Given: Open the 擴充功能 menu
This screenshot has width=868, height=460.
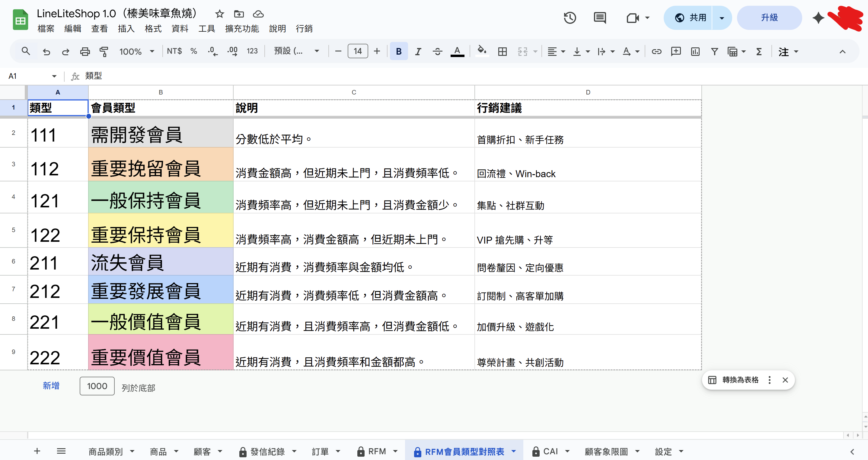Looking at the screenshot, I should click(x=242, y=29).
